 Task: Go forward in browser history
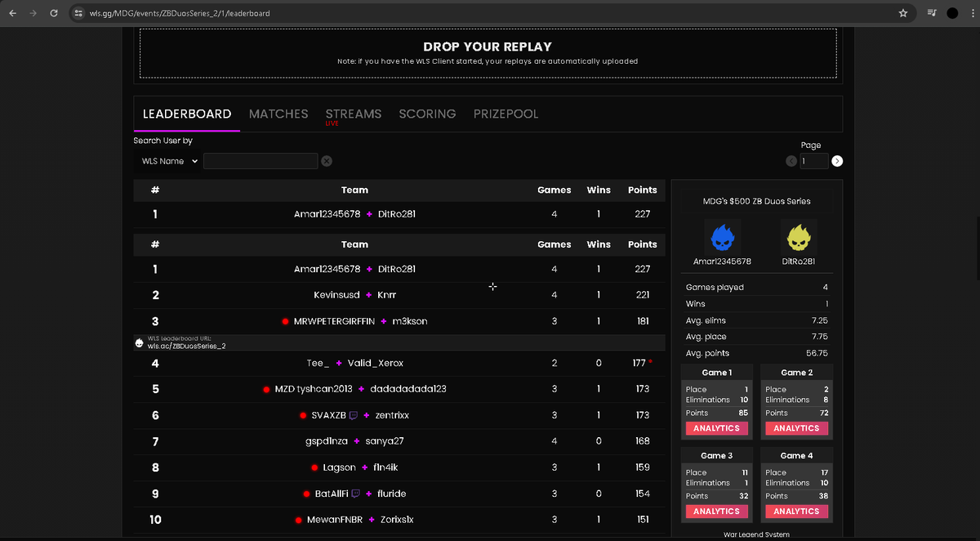(33, 13)
